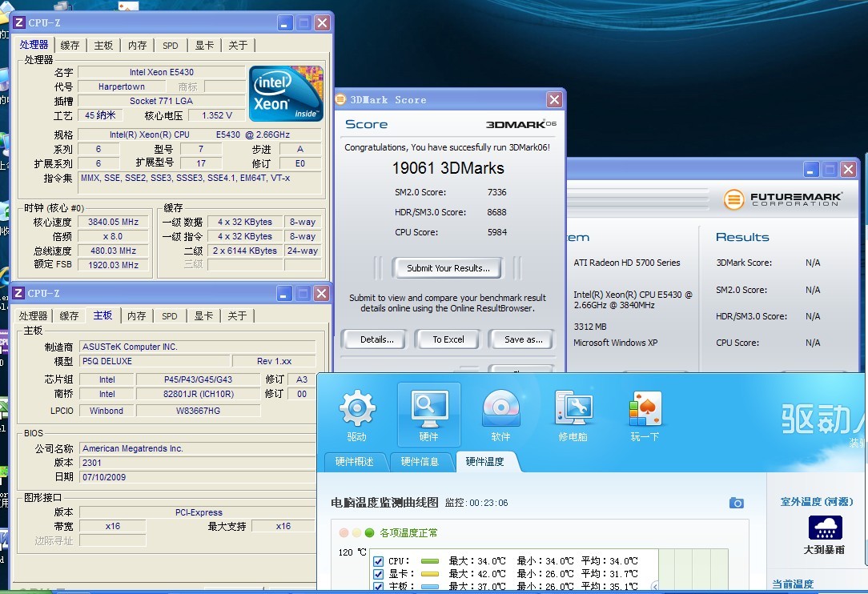The width and height of the screenshot is (868, 594).
Task: Click the Intel Xeon inside logo
Action: (286, 94)
